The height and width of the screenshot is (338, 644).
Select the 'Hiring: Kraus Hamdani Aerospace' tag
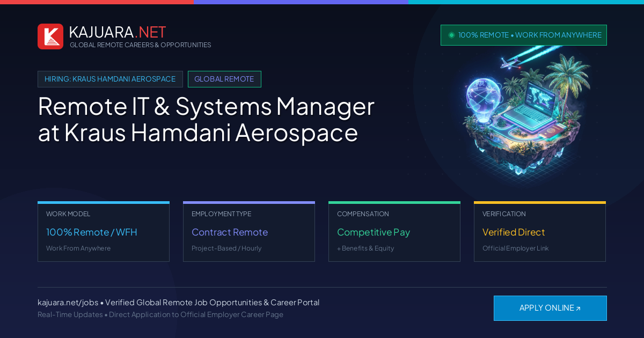[x=110, y=79]
